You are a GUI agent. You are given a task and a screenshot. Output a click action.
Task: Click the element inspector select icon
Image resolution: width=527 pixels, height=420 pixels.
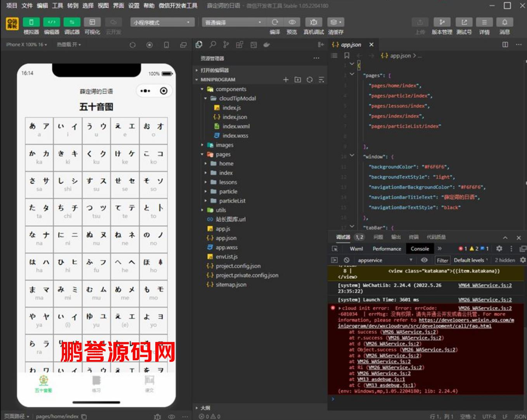(335, 249)
